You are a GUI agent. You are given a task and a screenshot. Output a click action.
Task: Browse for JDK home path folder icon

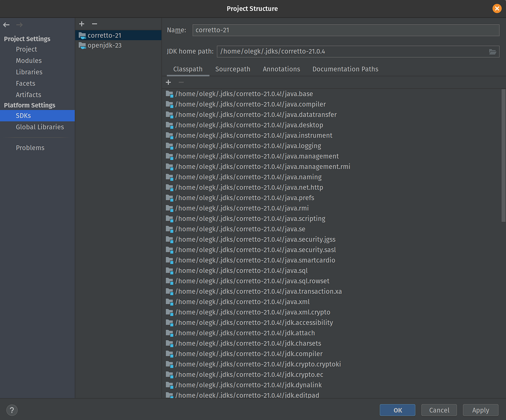tap(493, 52)
